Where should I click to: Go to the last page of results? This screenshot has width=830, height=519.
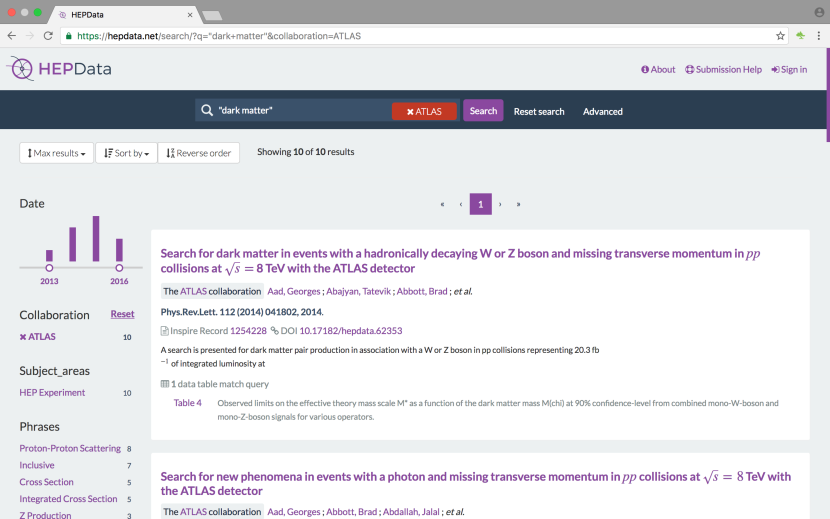point(519,204)
